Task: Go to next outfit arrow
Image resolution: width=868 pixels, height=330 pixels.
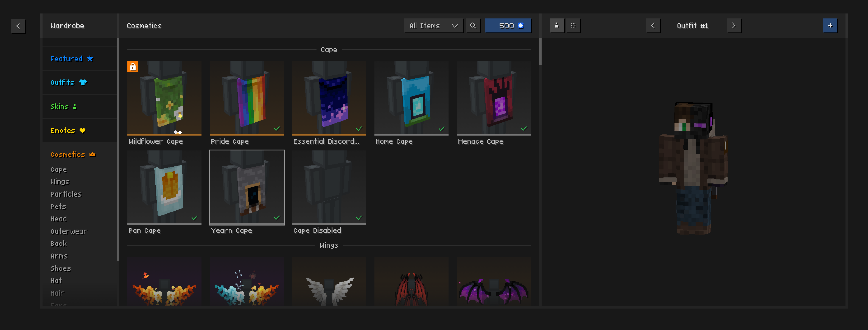Action: 733,26
